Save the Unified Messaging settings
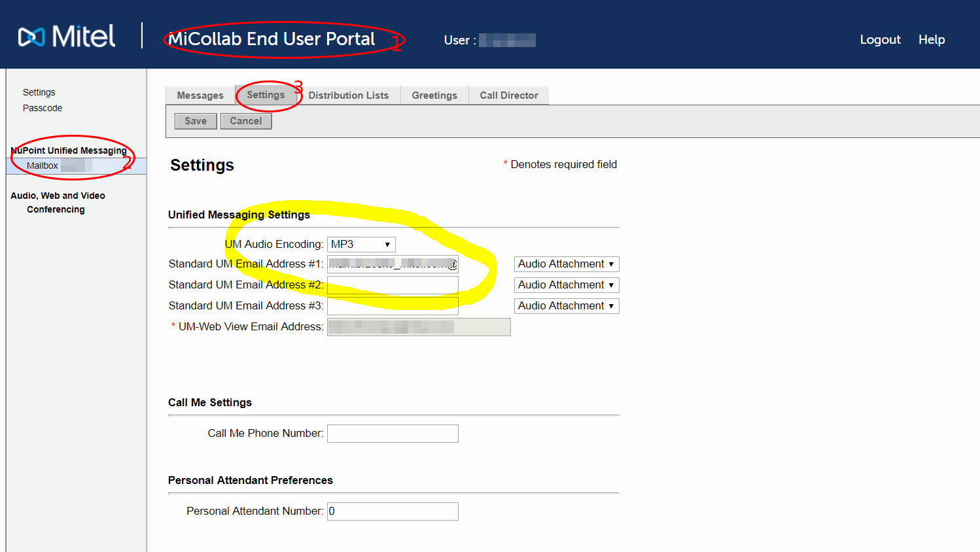 click(x=195, y=120)
